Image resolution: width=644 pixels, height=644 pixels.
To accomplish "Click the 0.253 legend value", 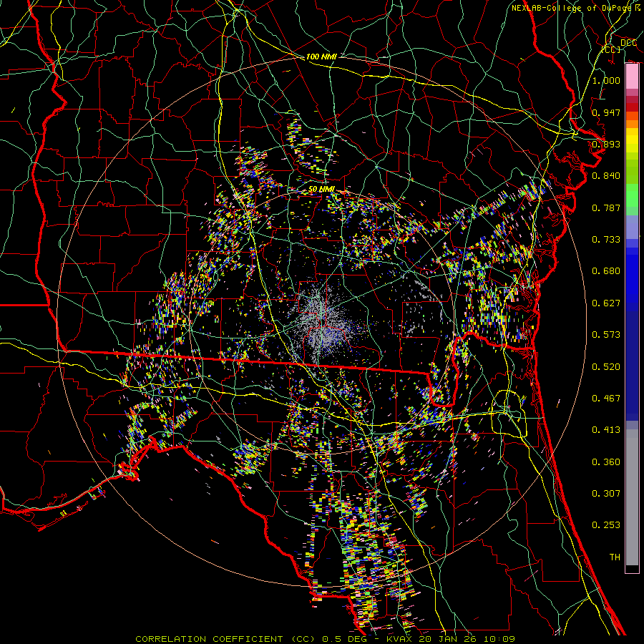I will (606, 525).
